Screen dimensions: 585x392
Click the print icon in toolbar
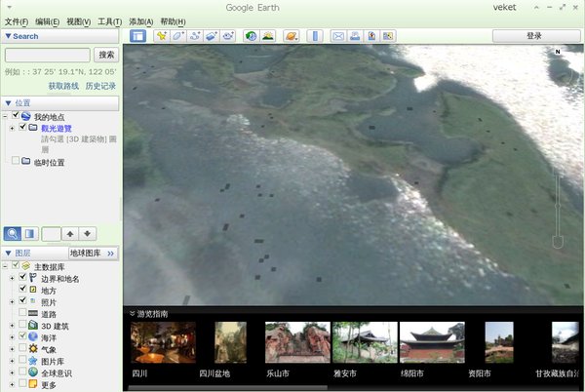tap(356, 36)
